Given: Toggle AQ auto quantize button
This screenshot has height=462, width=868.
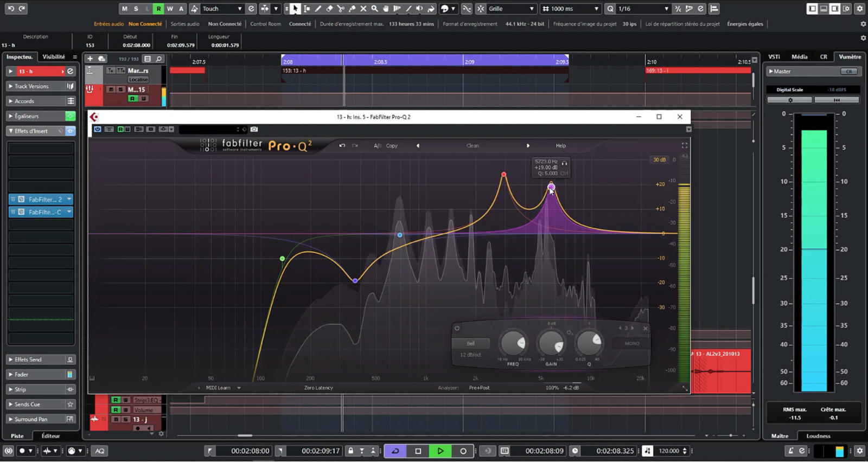Looking at the screenshot, I should coord(100,451).
